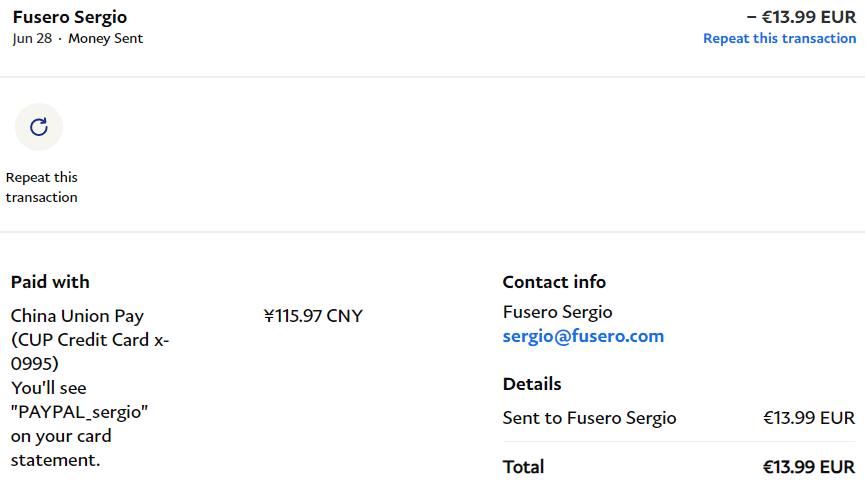
Task: Click the blue Repeat this transaction link
Action: click(779, 39)
